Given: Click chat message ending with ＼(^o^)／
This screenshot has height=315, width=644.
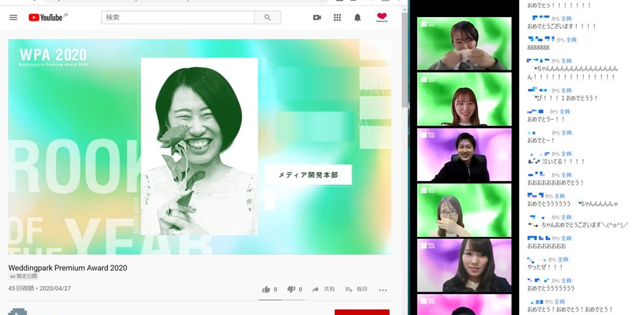Looking at the screenshot, I should click(x=579, y=225).
